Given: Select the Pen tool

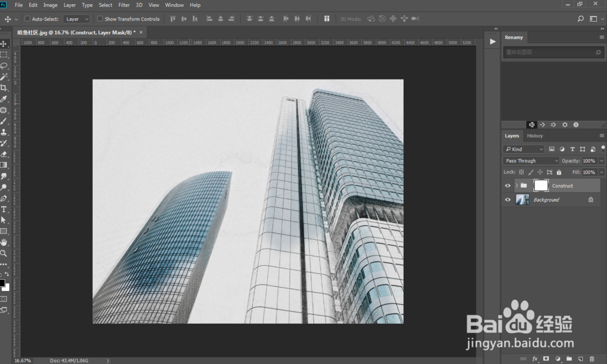Looking at the screenshot, I should click(4, 198).
